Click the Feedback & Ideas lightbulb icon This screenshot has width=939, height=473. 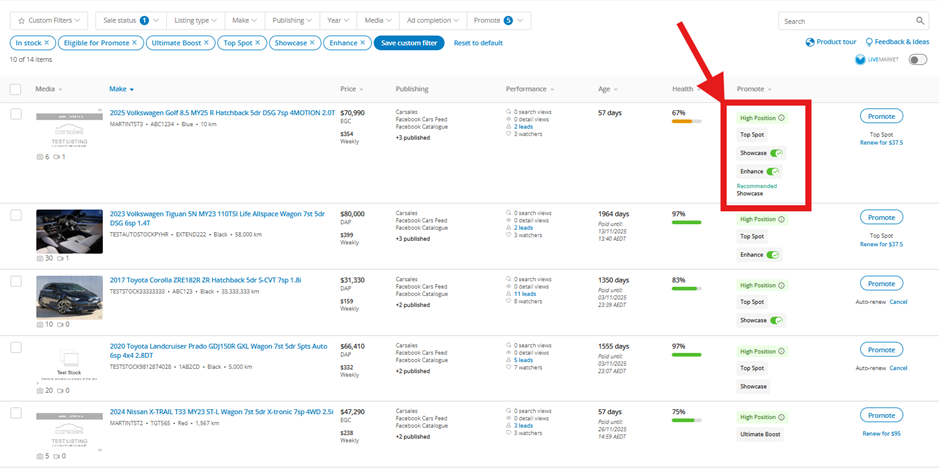870,42
